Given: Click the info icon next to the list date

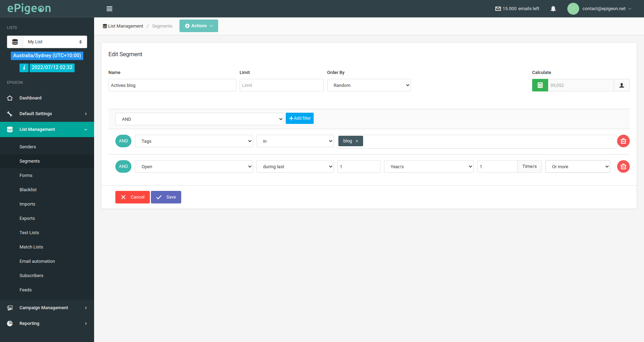Looking at the screenshot, I should (24, 67).
